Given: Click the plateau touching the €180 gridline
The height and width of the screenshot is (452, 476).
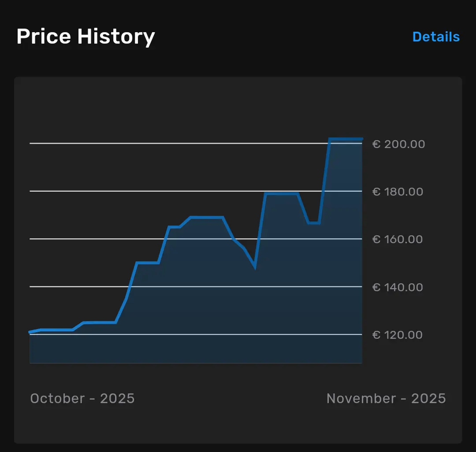Looking at the screenshot, I should pos(282,193).
